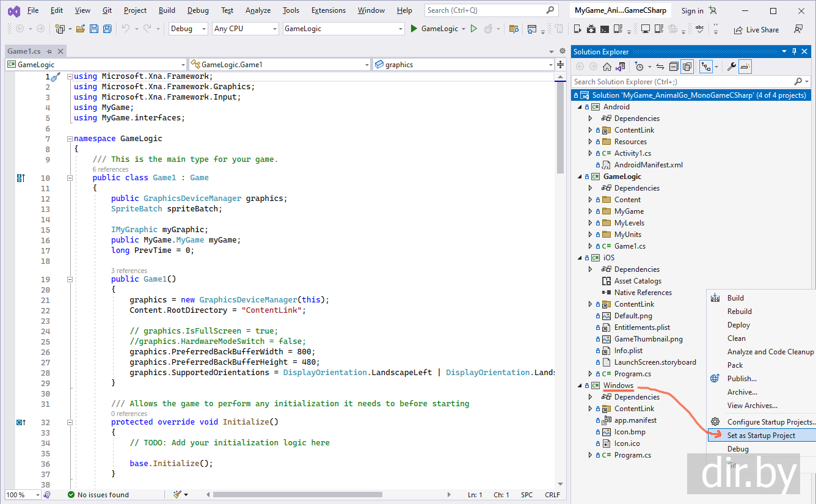The image size is (816, 504).
Task: Open the Any CPU platform dropdown
Action: click(245, 29)
